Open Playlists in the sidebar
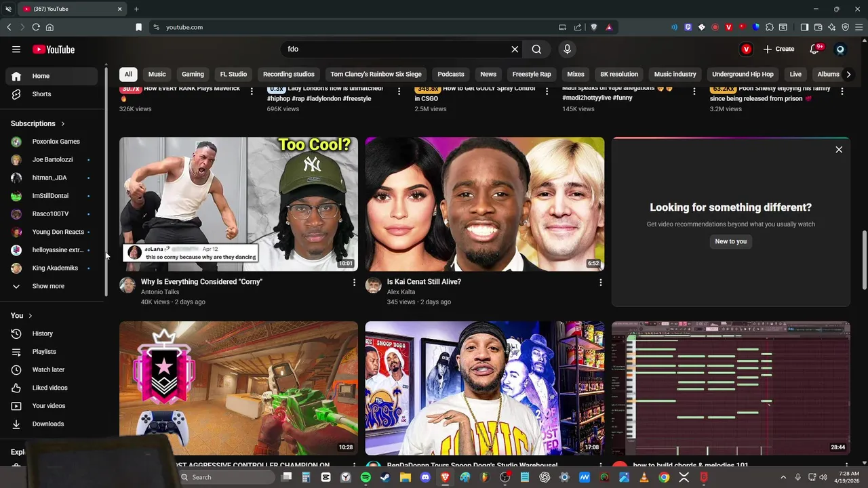 (52, 352)
